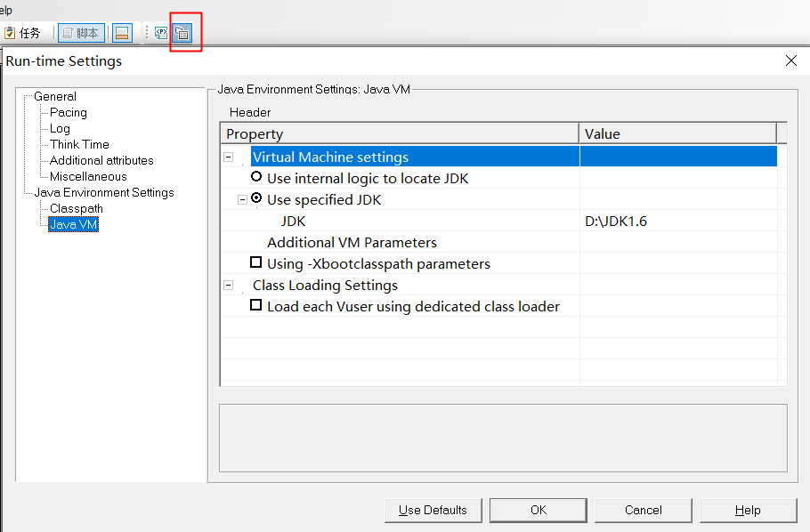The width and height of the screenshot is (810, 532).
Task: Enable Load each Vuser using dedicated class loader
Action: point(255,305)
